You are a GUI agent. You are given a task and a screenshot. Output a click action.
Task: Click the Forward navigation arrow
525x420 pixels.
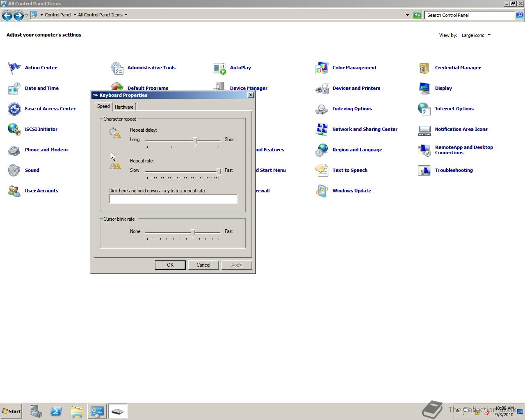pyautogui.click(x=18, y=15)
